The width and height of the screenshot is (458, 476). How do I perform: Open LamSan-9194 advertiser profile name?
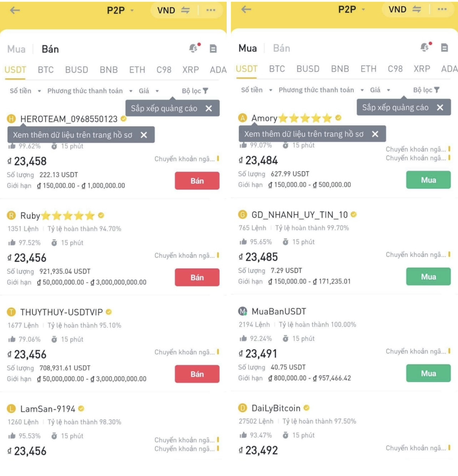click(47, 409)
